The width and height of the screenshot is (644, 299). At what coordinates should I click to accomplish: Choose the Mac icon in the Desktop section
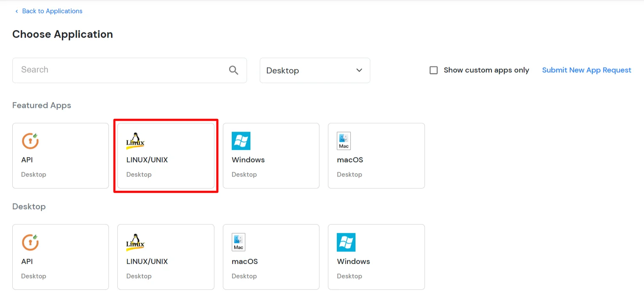239,242
